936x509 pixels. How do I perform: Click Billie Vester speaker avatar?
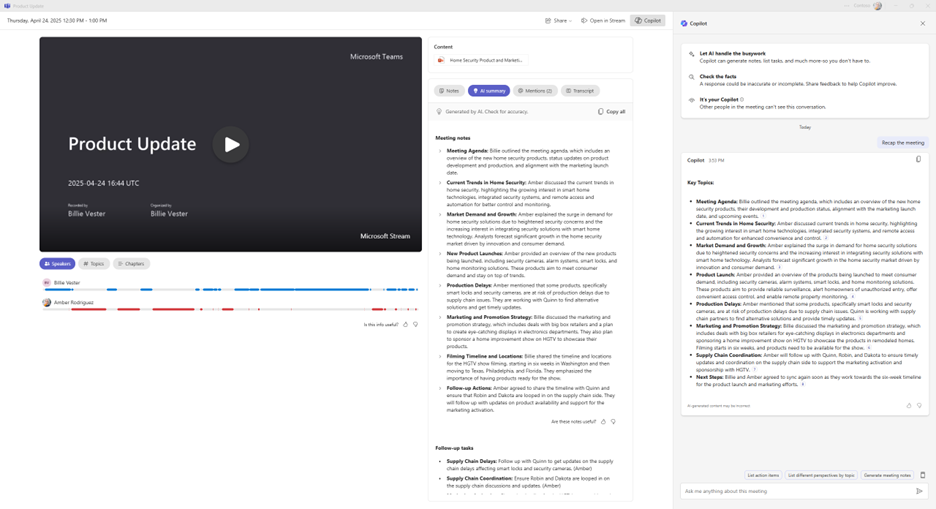click(47, 283)
